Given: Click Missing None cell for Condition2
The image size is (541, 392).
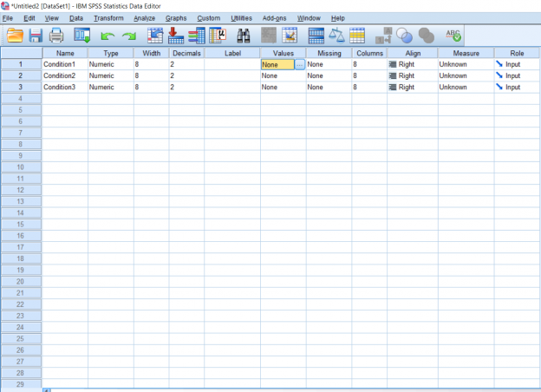Looking at the screenshot, I should coord(329,75).
